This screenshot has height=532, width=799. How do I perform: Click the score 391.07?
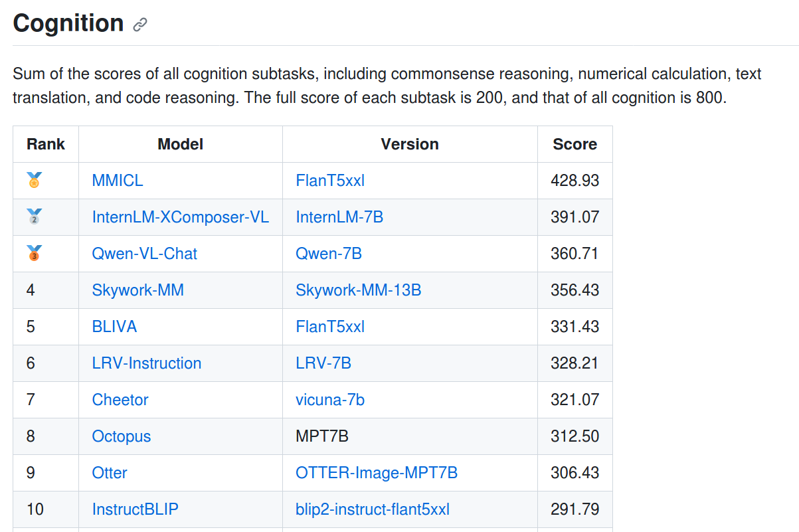tap(575, 217)
